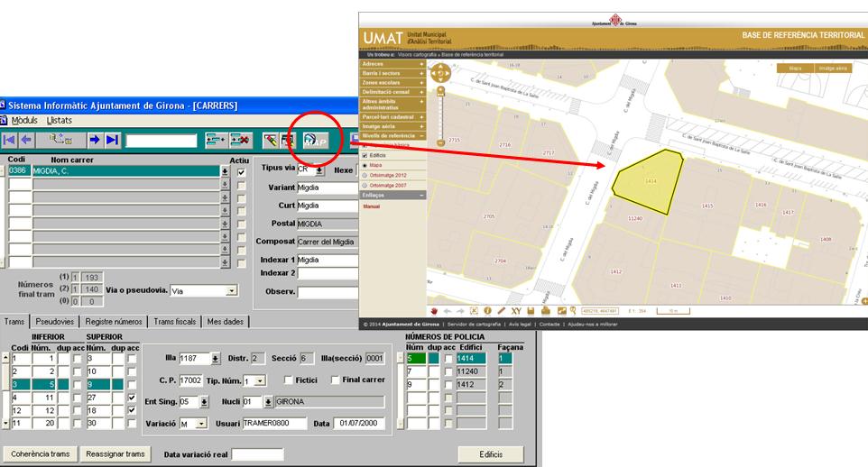Open the XY coordinates tool
This screenshot has width=868, height=467.
(x=516, y=311)
